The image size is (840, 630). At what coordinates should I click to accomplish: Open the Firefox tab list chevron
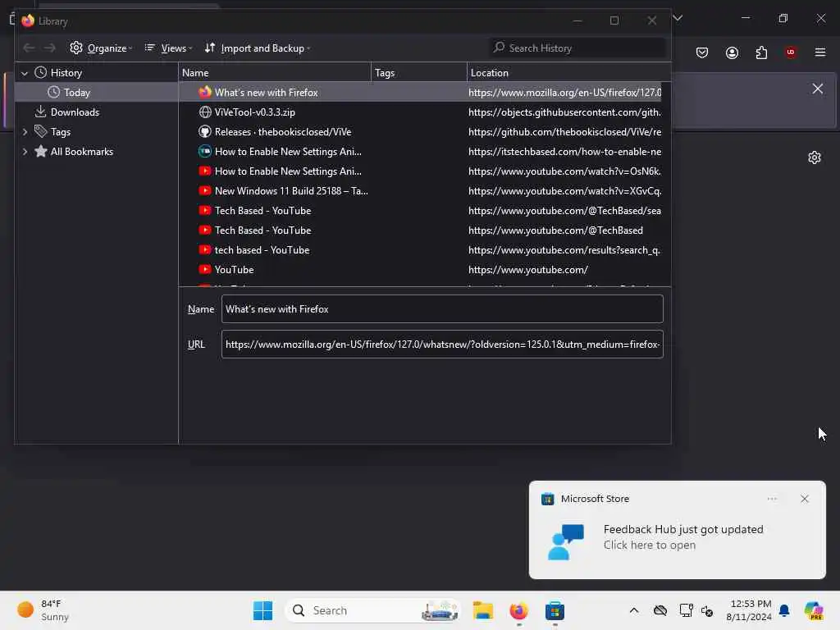click(x=678, y=18)
